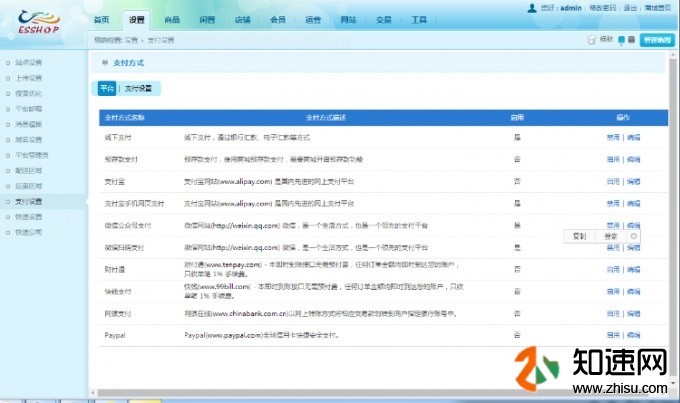Open 快递设置 in the sidebar
The height and width of the screenshot is (403, 680).
pos(29,216)
